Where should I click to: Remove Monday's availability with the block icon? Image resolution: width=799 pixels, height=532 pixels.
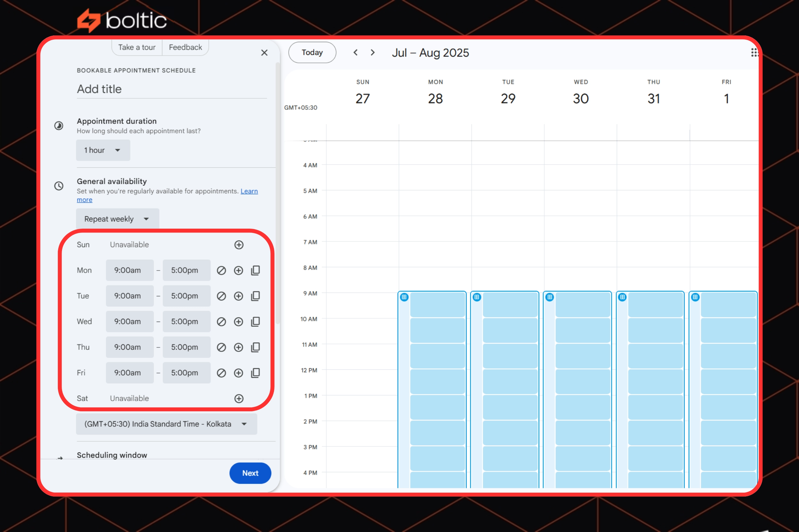pyautogui.click(x=222, y=270)
